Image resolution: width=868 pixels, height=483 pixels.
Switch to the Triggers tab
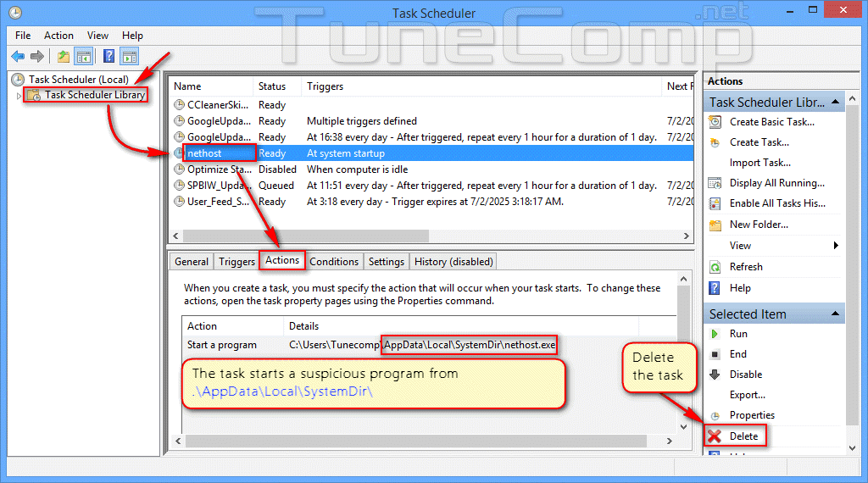pos(236,262)
